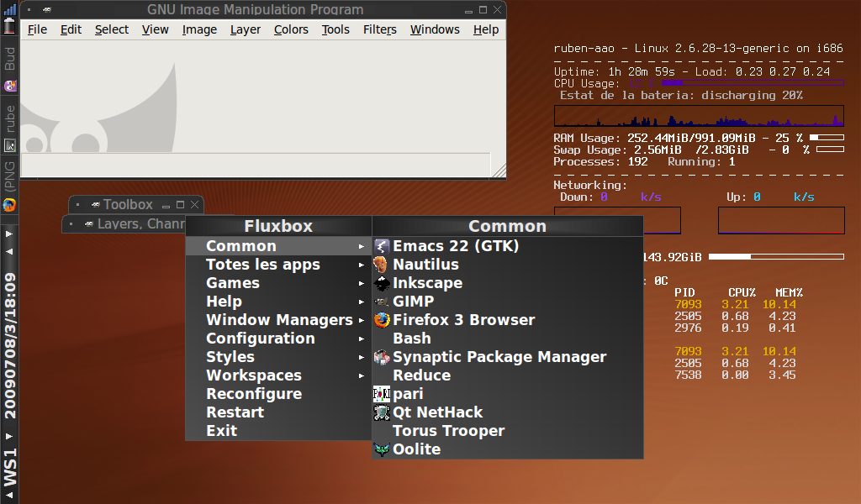The height and width of the screenshot is (504, 861).
Task: Start pari from the Common menu
Action: (x=507, y=394)
